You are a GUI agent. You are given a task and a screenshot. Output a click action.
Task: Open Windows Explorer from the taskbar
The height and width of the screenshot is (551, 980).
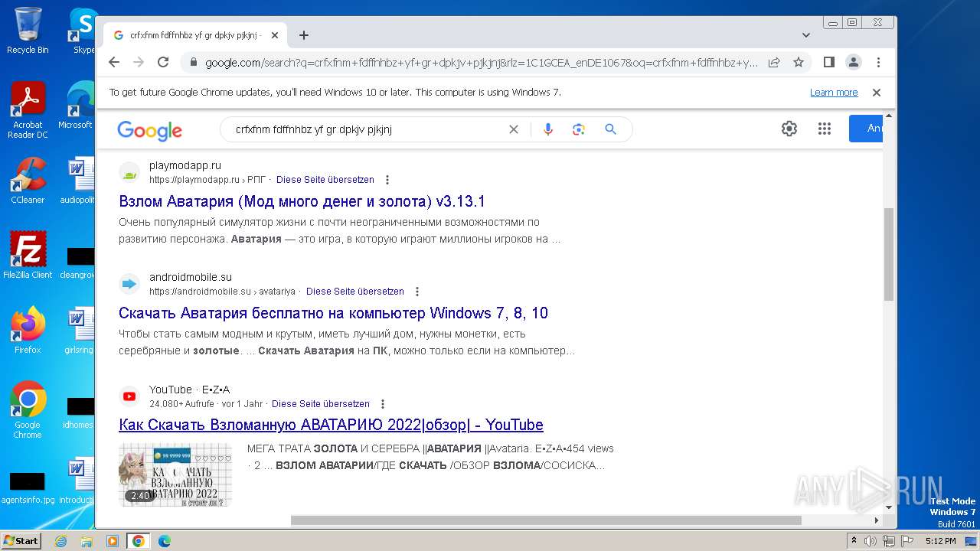pos(87,541)
